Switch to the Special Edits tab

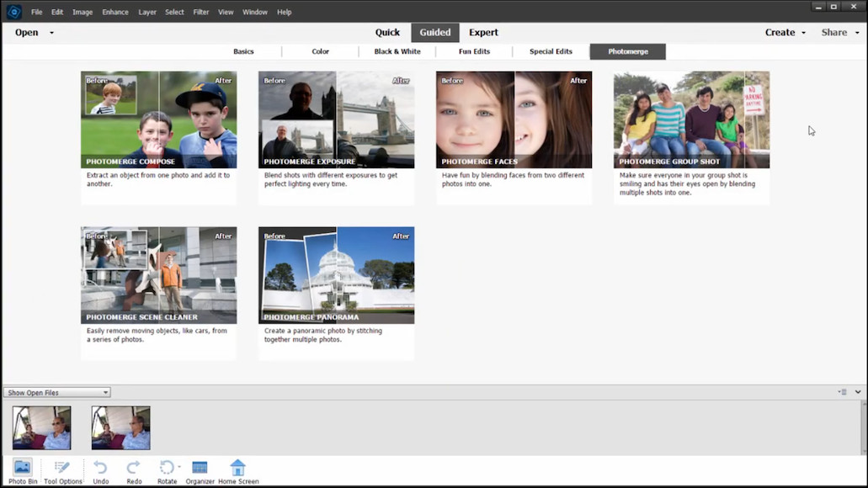(551, 51)
